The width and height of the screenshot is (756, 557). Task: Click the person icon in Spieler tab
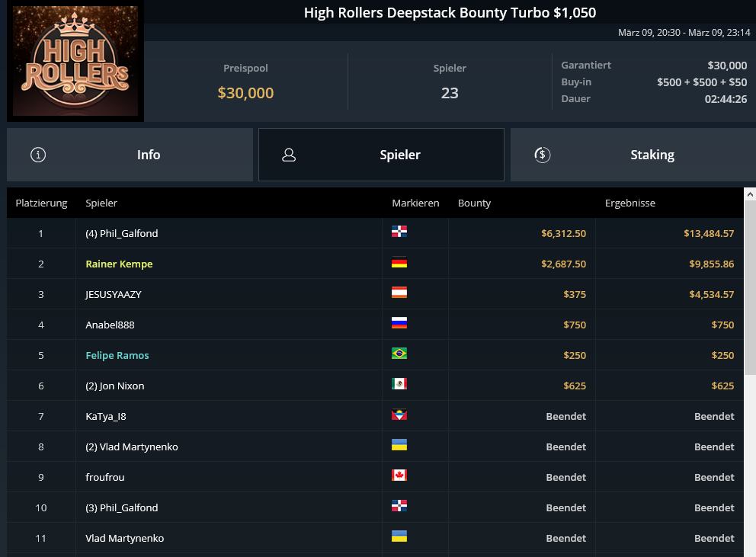click(x=289, y=155)
